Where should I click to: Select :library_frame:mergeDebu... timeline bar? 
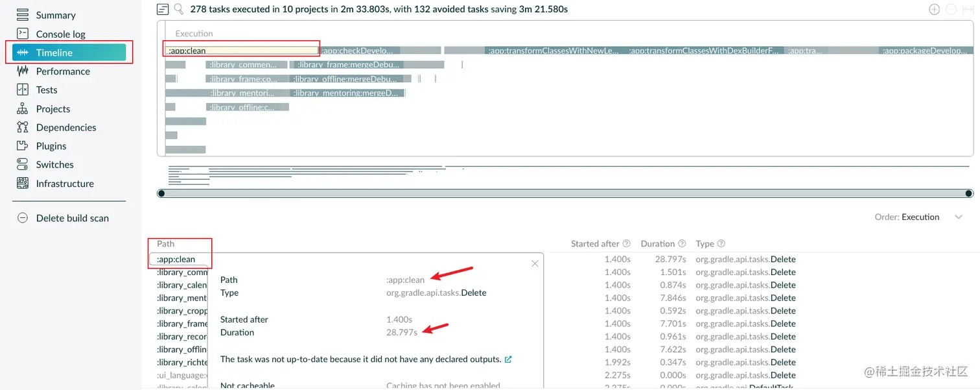[350, 65]
